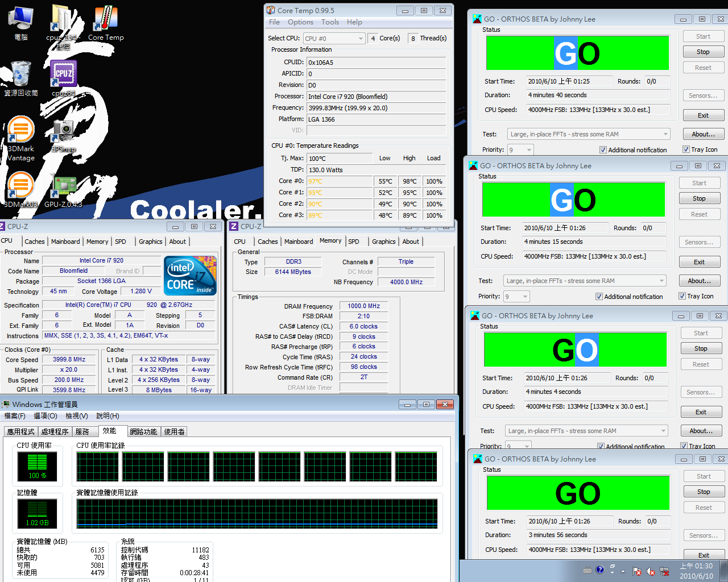Click the taskbar clock showing 上午 01:30
This screenshot has height=582, width=728.
(696, 571)
